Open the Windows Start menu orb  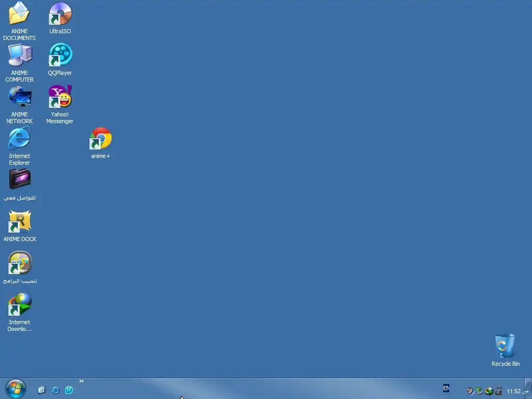pyautogui.click(x=15, y=389)
